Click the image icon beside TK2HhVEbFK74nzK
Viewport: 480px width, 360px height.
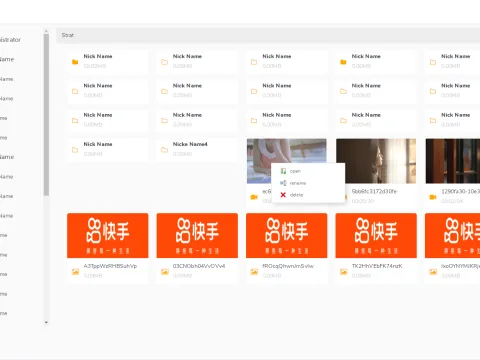344,272
